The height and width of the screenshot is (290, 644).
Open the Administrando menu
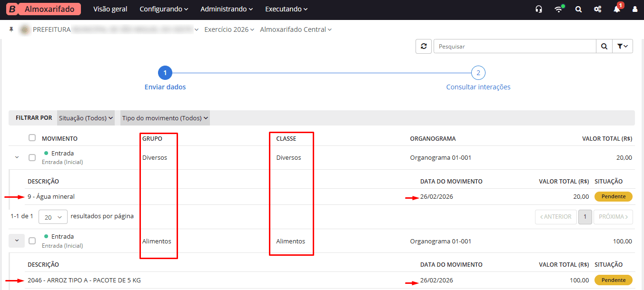pos(226,9)
